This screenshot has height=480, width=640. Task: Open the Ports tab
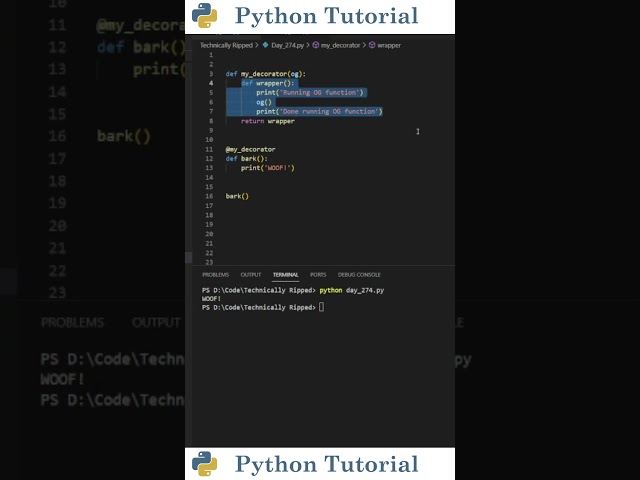pyautogui.click(x=318, y=275)
